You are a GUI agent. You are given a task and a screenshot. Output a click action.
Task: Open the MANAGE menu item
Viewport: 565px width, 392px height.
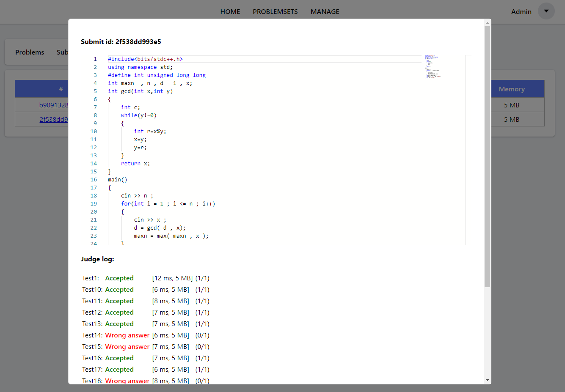pyautogui.click(x=325, y=12)
